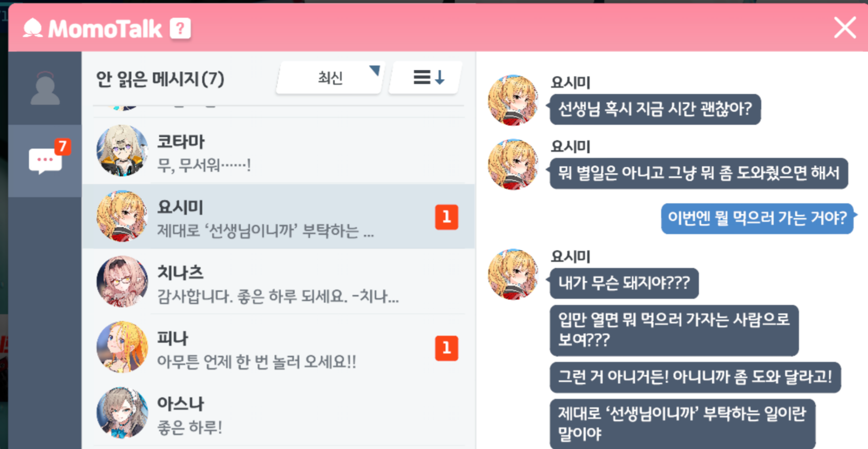Select the 요시미 chat in the list

tap(279, 217)
